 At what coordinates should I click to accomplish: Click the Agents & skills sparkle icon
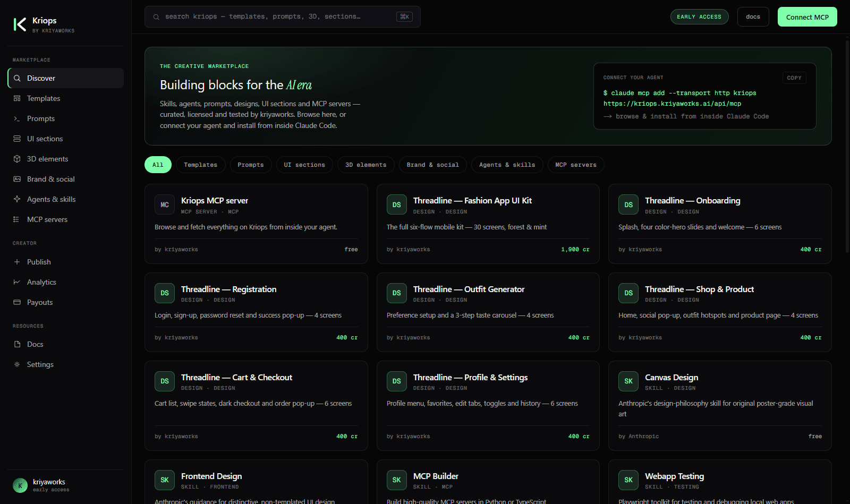point(17,199)
